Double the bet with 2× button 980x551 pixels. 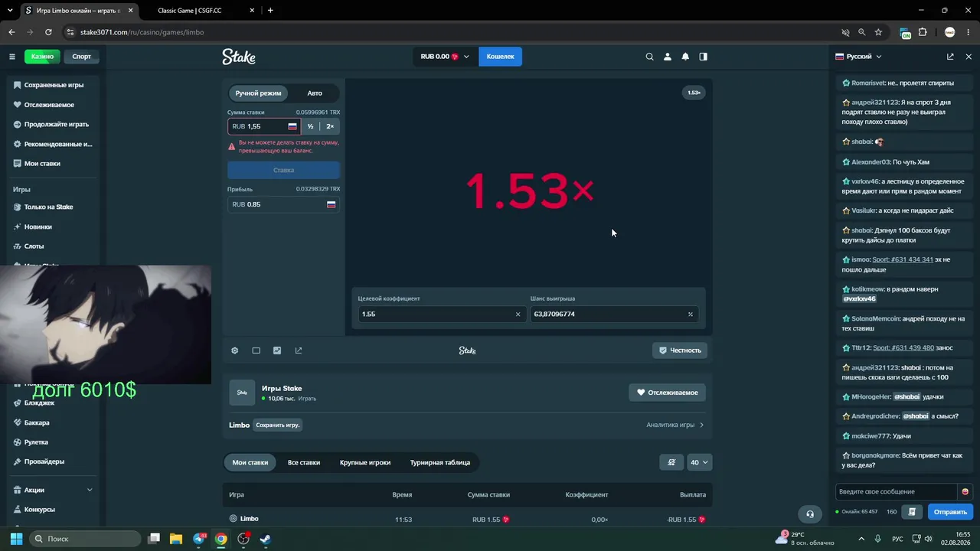point(330,126)
